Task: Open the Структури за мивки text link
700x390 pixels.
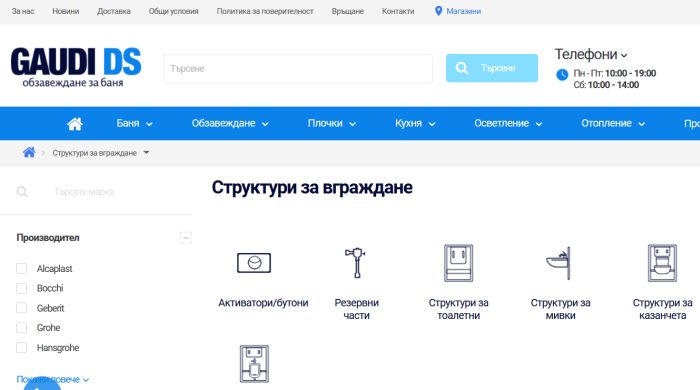Action: [560, 309]
